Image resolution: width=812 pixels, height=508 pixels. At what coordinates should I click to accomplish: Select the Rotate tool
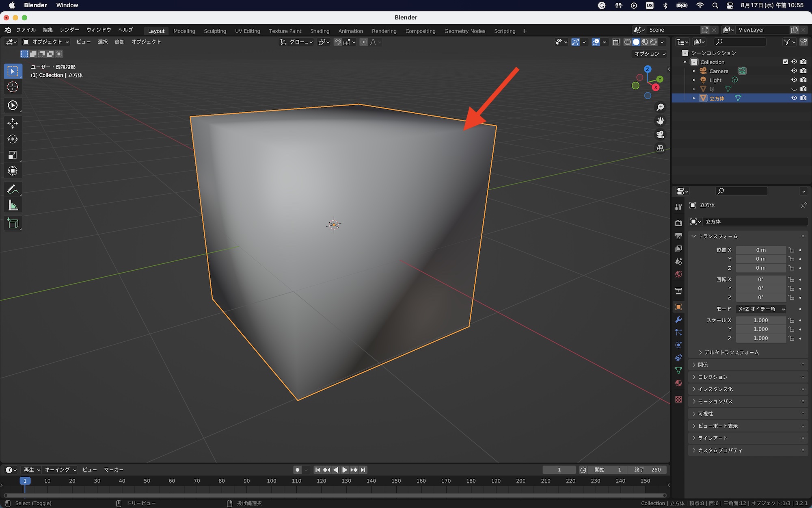tap(13, 139)
